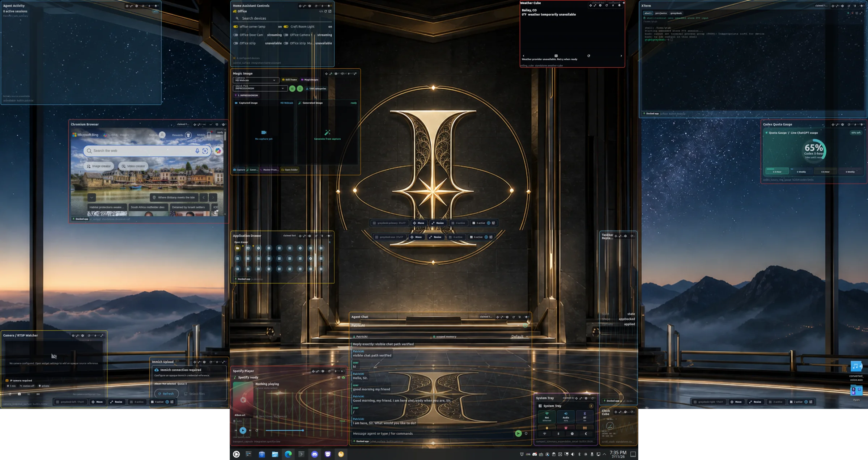Go to previous Weather Cube face arrow

click(x=524, y=56)
